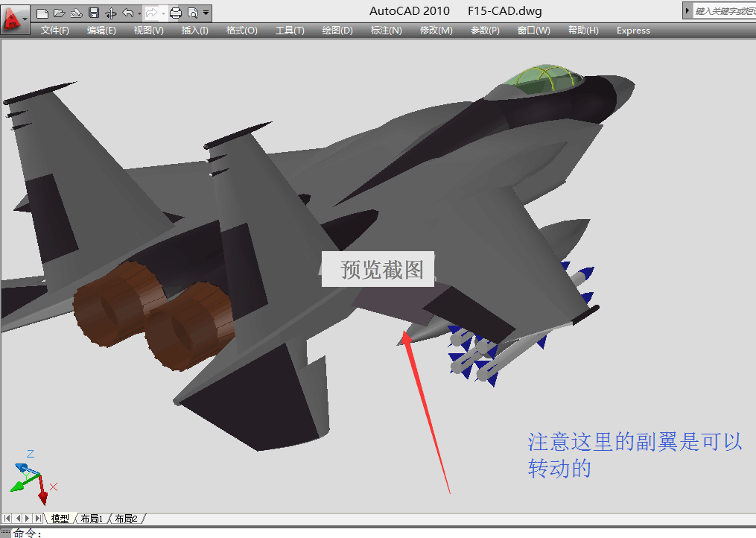Select the green cockpit canopy on the model
This screenshot has width=756, height=538.
(x=544, y=79)
